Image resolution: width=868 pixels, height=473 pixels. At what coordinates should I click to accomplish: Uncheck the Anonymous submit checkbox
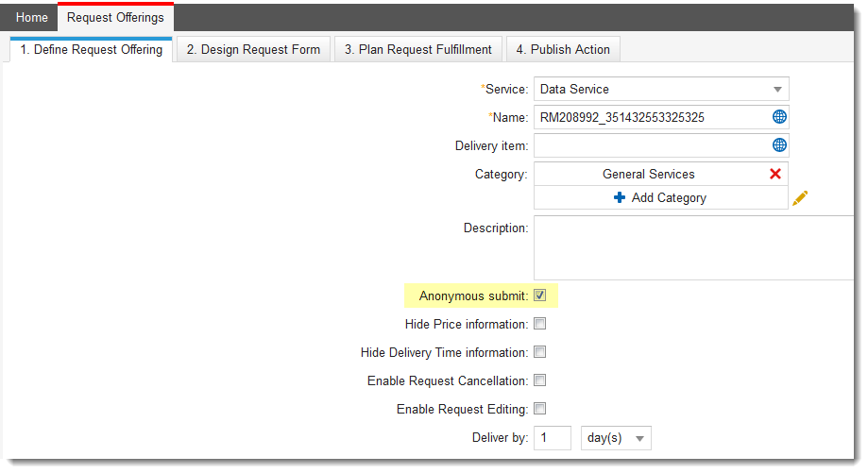[x=540, y=296]
